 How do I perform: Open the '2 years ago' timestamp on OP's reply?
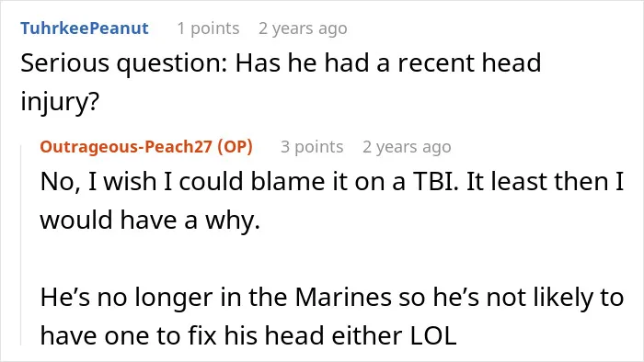point(407,146)
